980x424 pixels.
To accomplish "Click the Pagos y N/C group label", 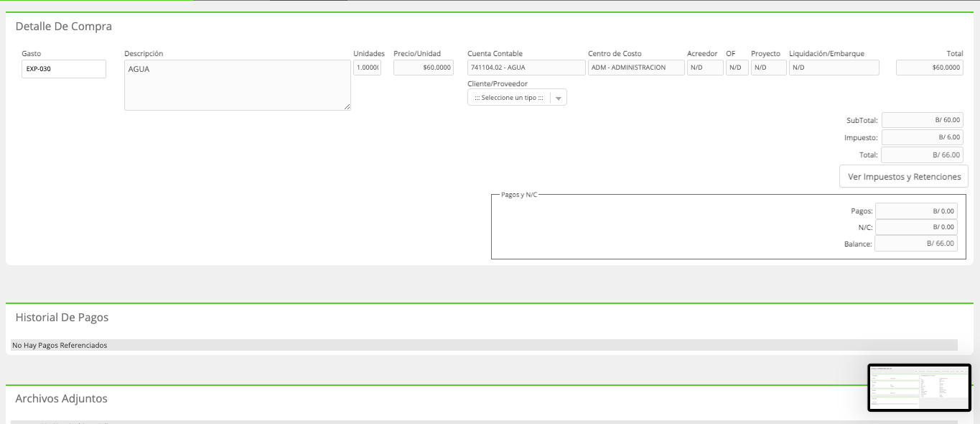I will pos(519,195).
